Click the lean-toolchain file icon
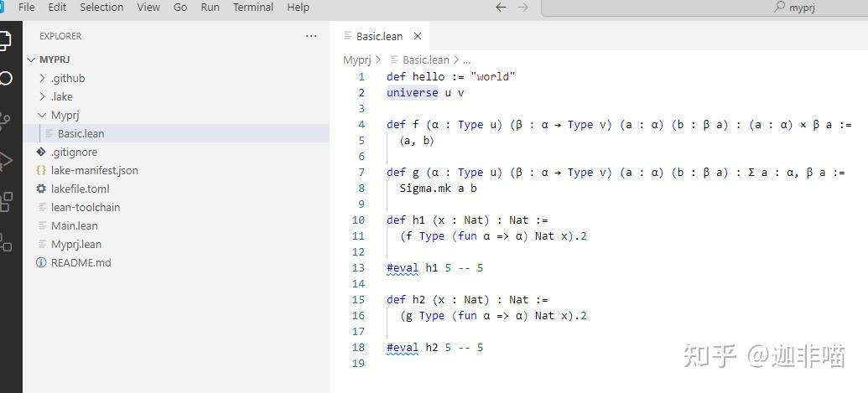 coord(43,207)
